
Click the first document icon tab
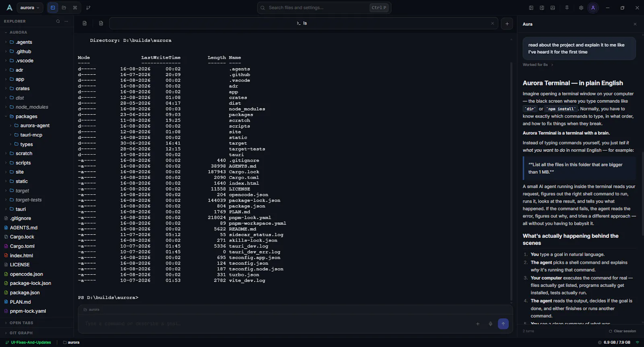85,23
